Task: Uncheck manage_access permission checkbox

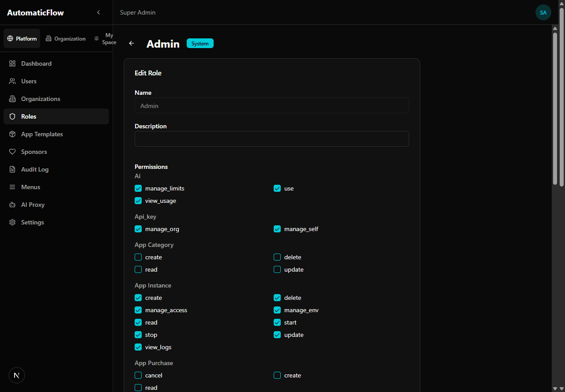Action: (x=138, y=310)
